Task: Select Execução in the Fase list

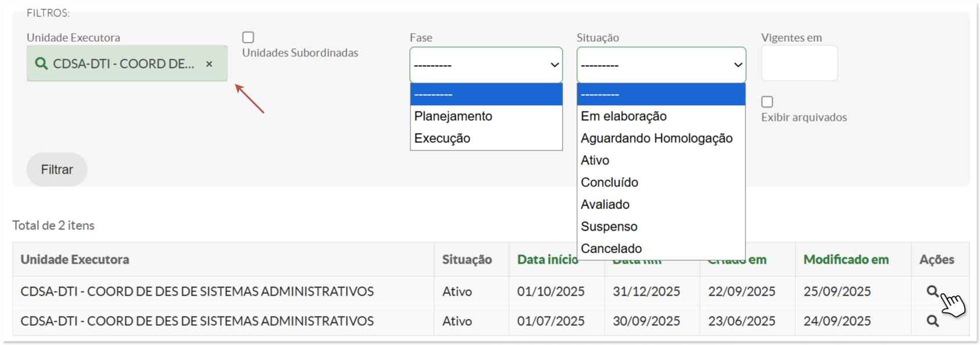Action: [x=442, y=138]
